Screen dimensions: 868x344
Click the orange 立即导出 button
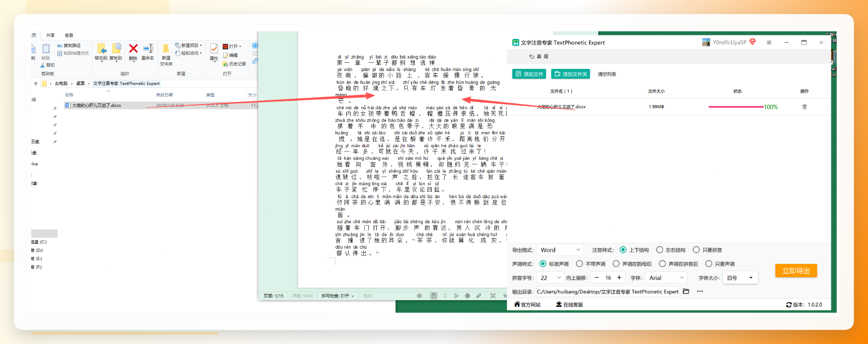[796, 271]
